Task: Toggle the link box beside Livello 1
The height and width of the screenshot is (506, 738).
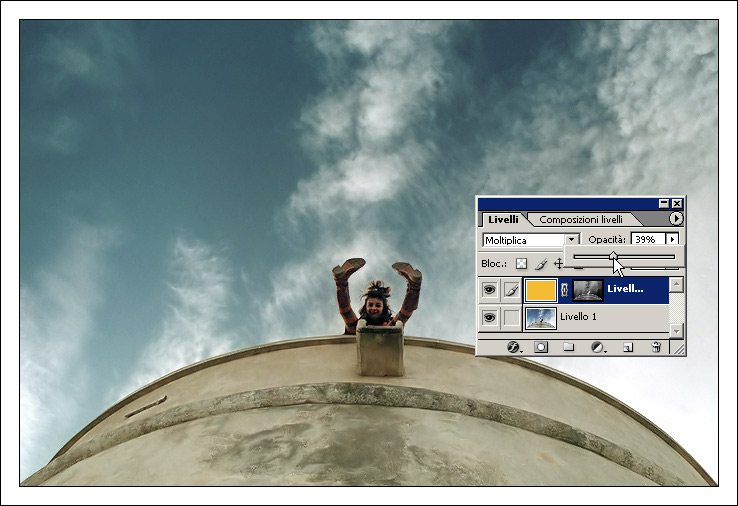Action: point(512,318)
